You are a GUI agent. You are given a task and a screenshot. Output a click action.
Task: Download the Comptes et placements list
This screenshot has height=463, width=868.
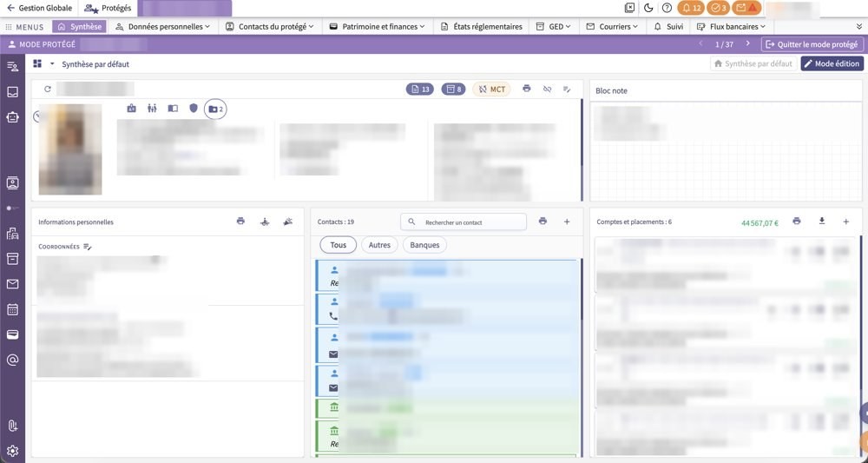click(821, 222)
